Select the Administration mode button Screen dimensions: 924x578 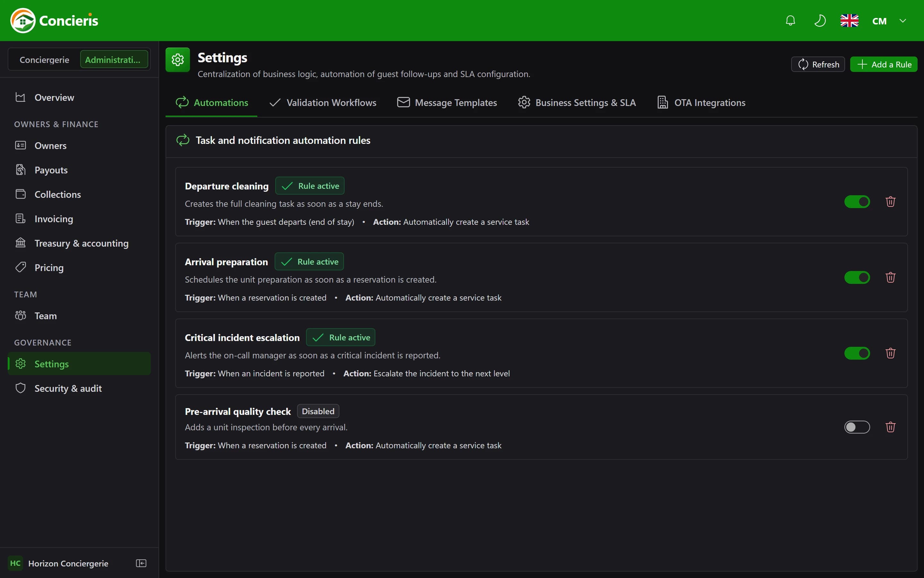click(114, 60)
